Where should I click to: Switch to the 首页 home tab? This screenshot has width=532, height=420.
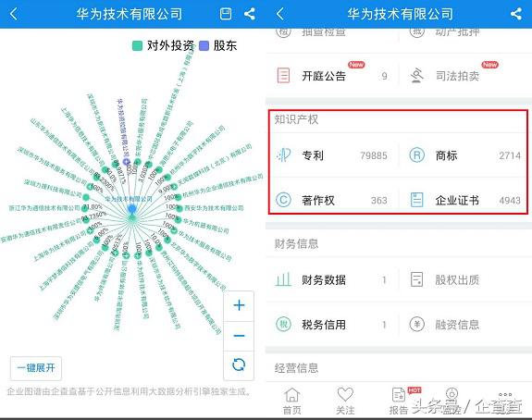point(292,401)
